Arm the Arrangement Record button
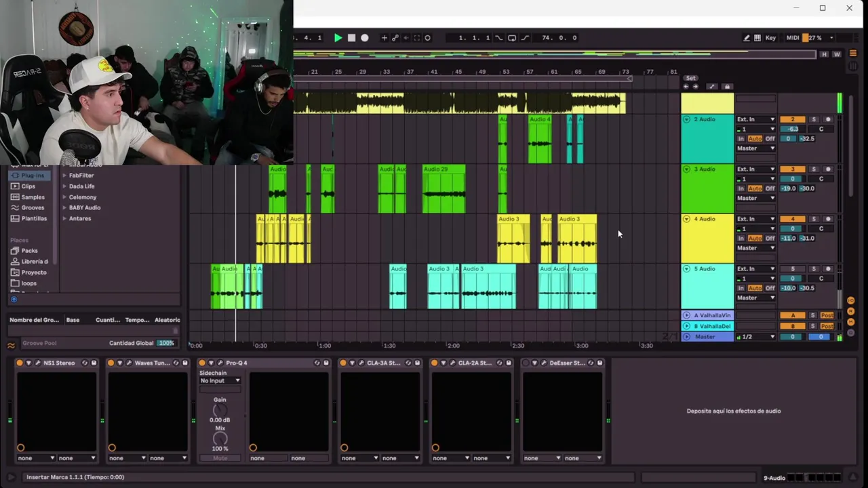The width and height of the screenshot is (868, 488). click(x=365, y=38)
